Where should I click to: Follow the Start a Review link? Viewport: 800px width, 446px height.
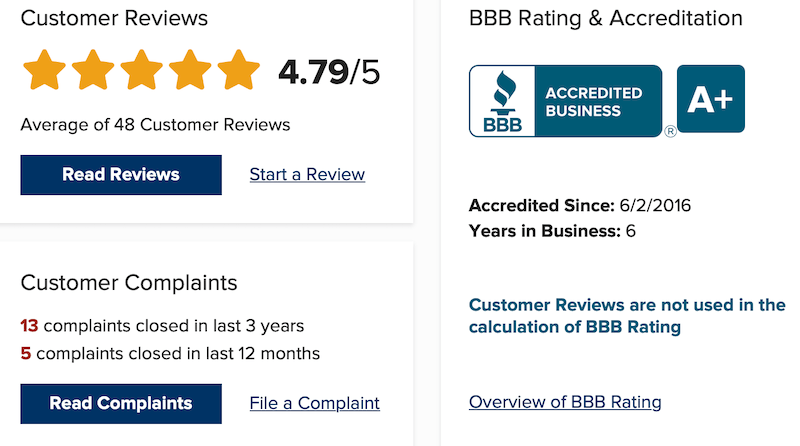click(307, 175)
